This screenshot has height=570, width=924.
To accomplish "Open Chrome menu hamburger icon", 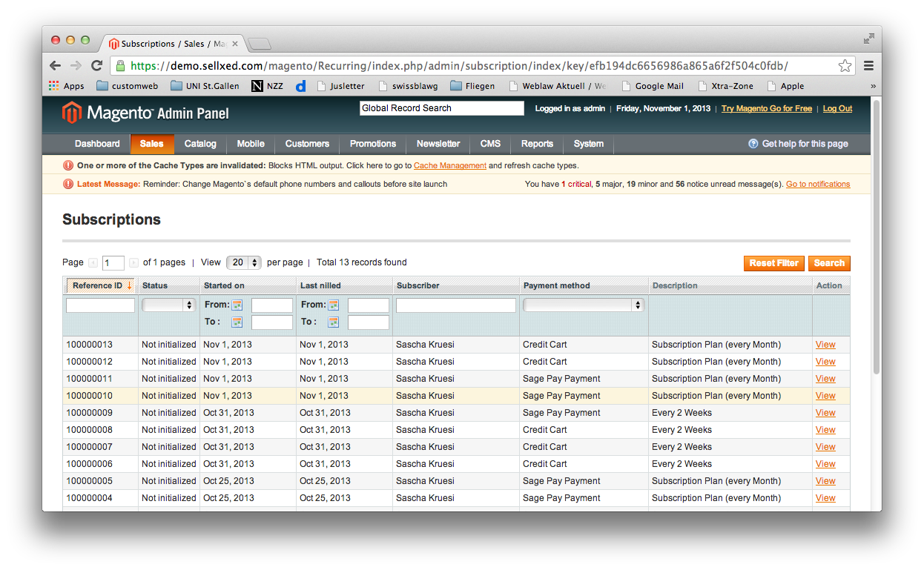I will coord(868,65).
